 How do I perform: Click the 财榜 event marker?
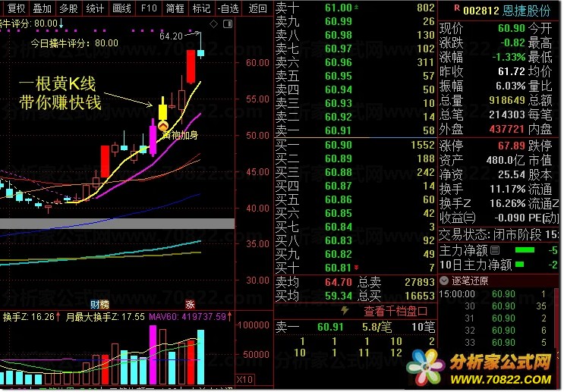tap(99, 305)
